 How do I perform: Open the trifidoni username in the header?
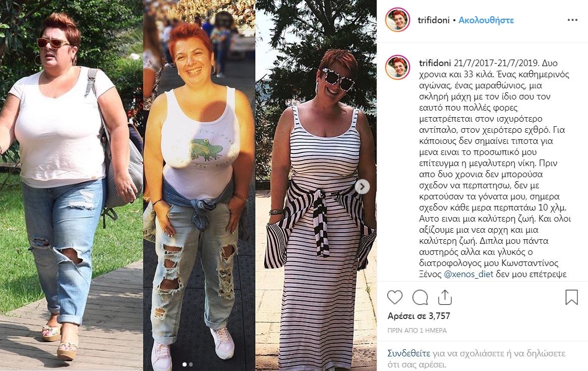(x=434, y=20)
